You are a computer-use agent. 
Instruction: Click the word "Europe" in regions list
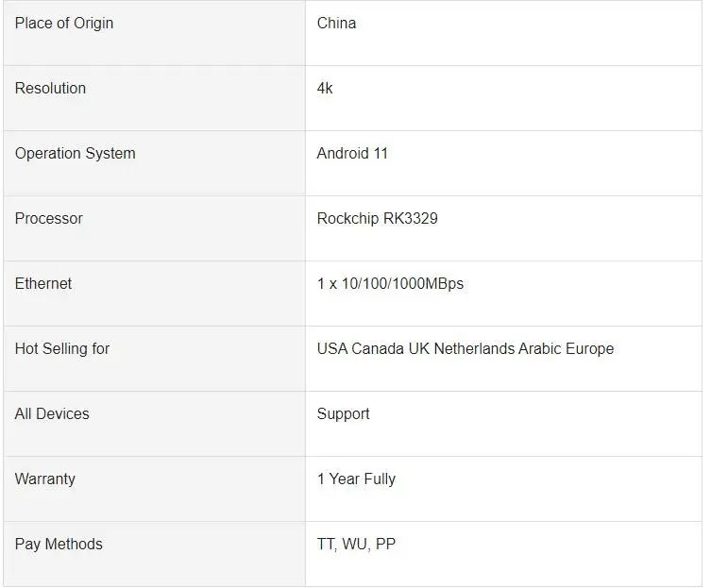[589, 348]
